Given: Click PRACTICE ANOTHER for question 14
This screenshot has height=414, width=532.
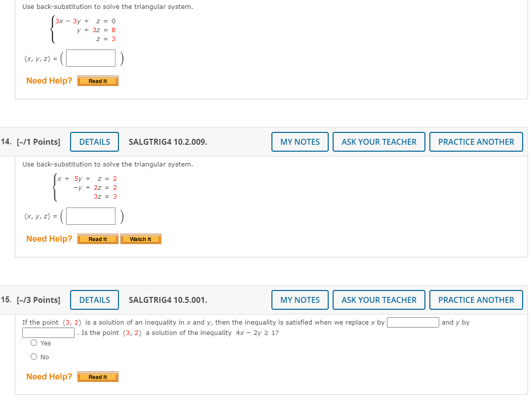Looking at the screenshot, I should point(476,142).
